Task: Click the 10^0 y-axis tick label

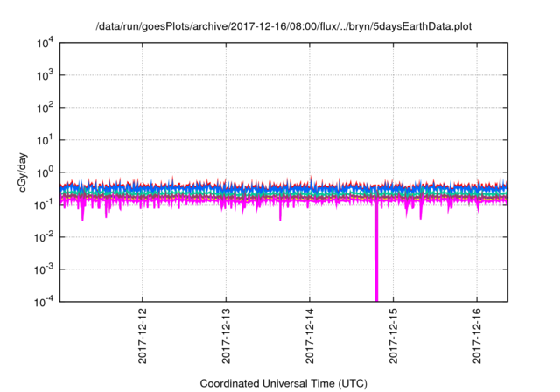Action: [x=45, y=172]
